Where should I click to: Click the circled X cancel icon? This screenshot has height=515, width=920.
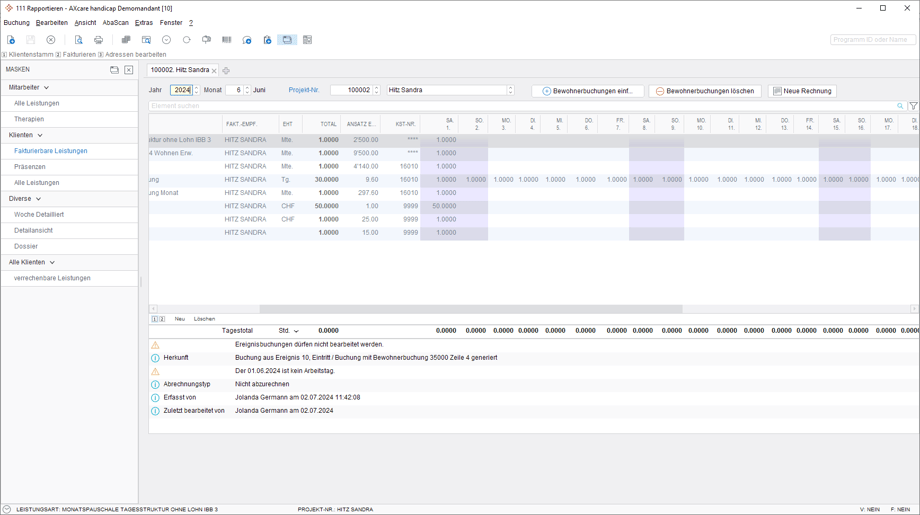pyautogui.click(x=51, y=40)
